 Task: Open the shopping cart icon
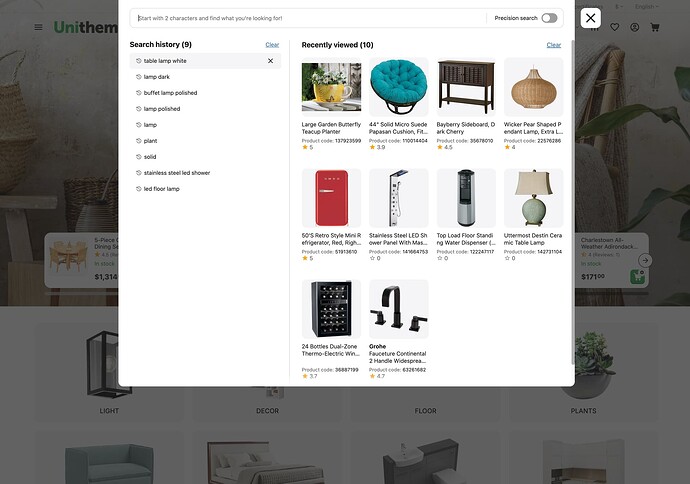[x=655, y=27]
